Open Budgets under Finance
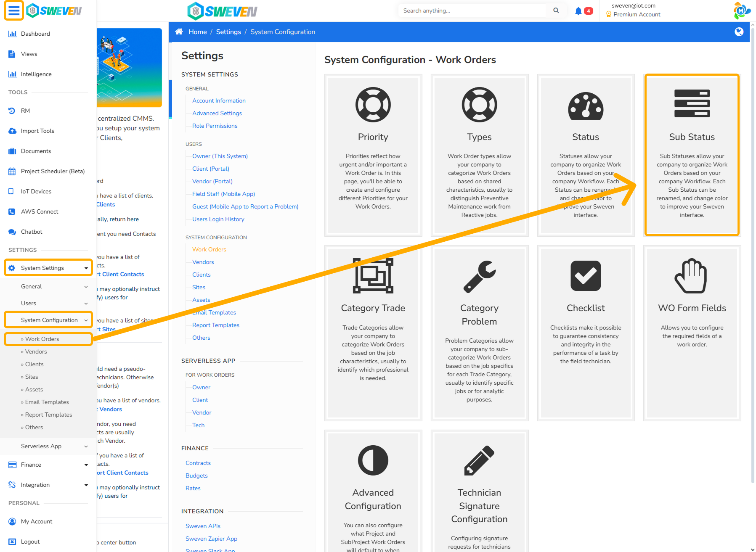The image size is (756, 552). pos(196,475)
